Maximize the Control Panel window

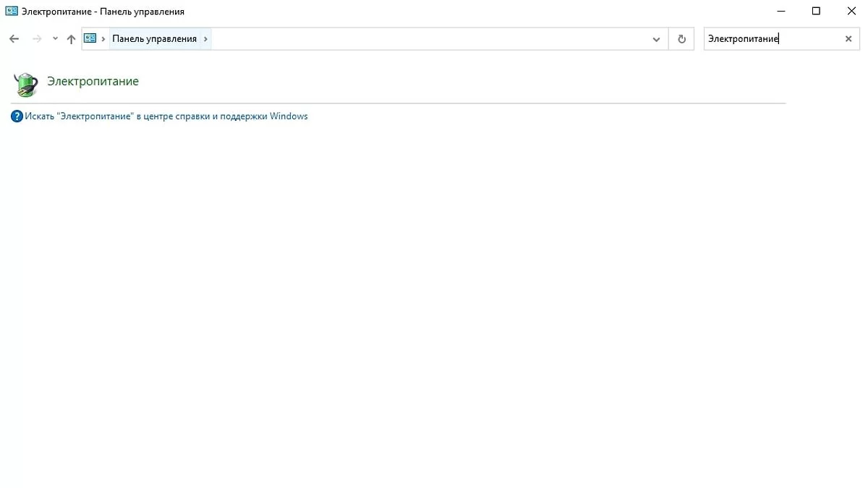tap(816, 11)
